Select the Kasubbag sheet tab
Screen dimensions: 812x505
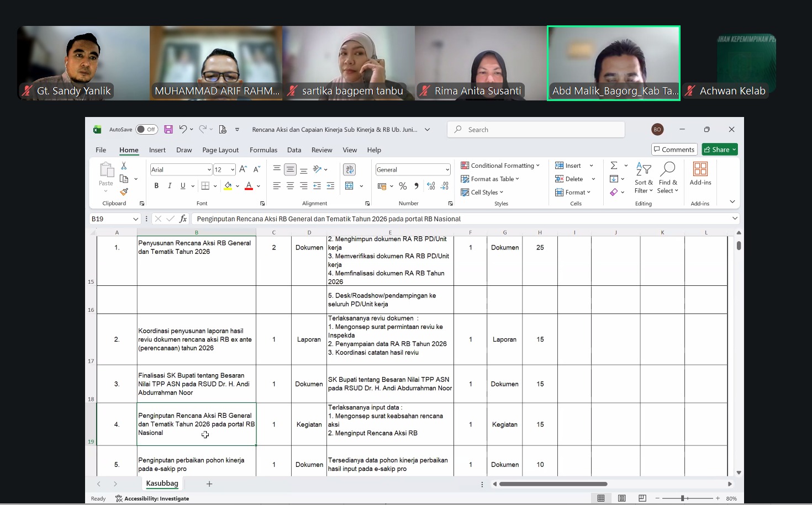[x=162, y=483]
